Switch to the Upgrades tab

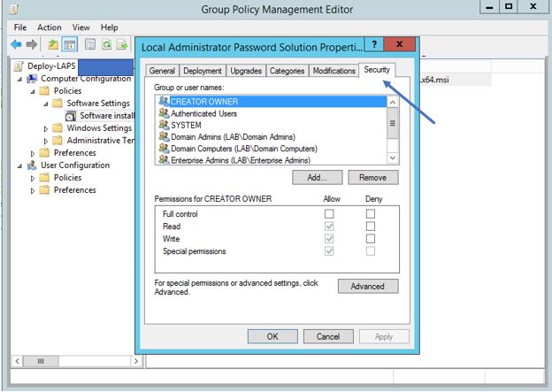tap(246, 71)
